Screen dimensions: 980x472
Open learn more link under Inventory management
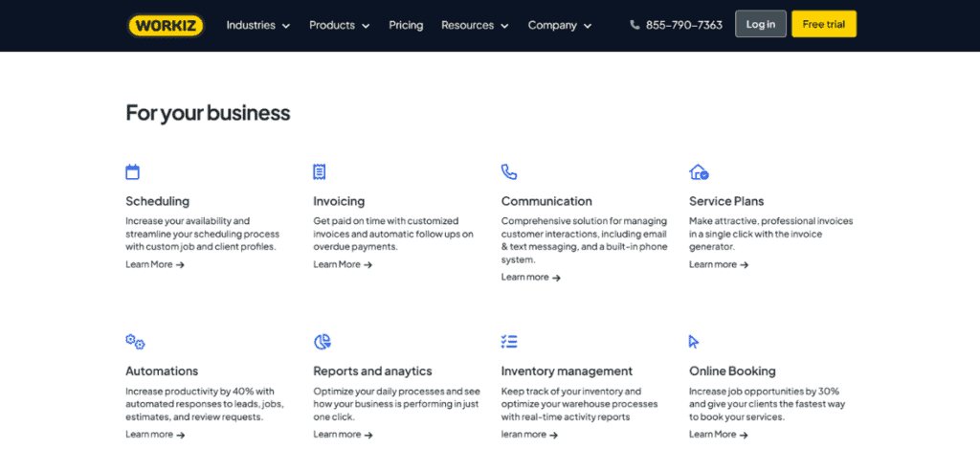tap(529, 435)
